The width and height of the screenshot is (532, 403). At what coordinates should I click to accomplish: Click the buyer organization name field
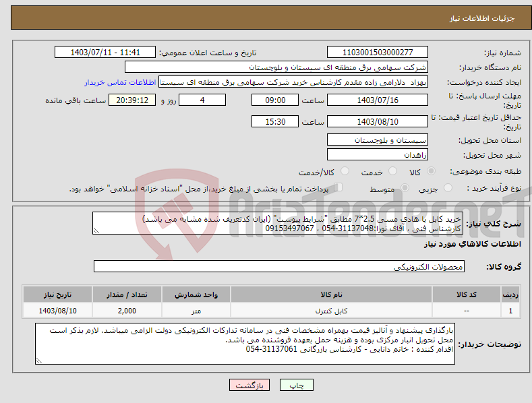pyautogui.click(x=276, y=67)
